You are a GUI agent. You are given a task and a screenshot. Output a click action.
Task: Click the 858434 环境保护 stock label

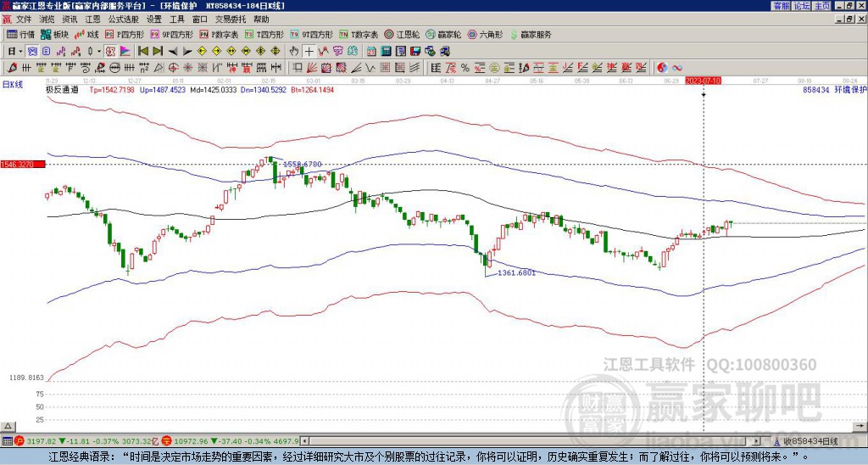pyautogui.click(x=835, y=89)
